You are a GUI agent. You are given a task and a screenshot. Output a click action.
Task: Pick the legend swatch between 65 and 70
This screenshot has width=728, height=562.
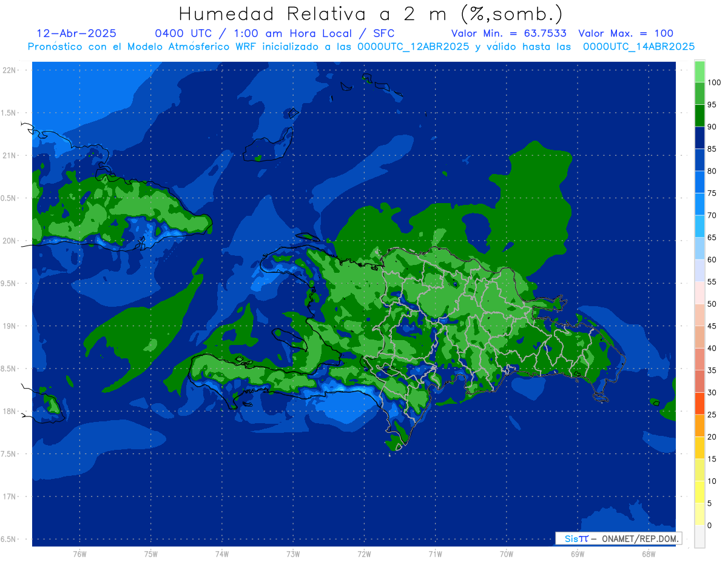tap(699, 226)
